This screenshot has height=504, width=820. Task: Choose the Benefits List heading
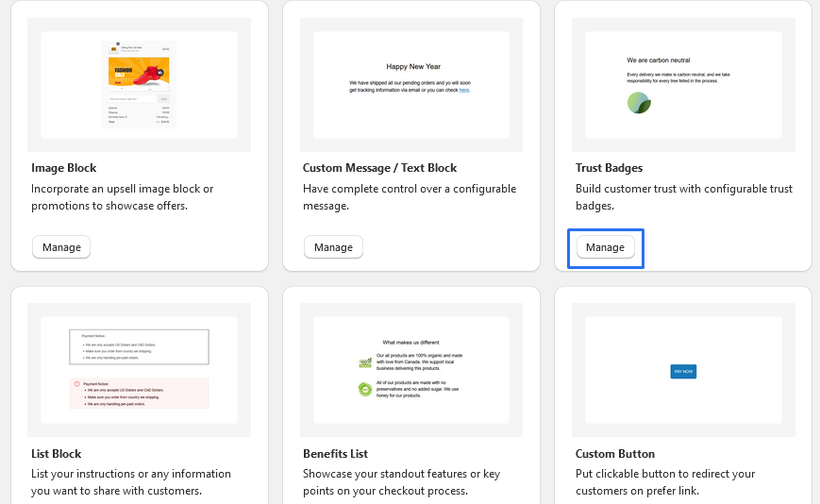[340, 454]
